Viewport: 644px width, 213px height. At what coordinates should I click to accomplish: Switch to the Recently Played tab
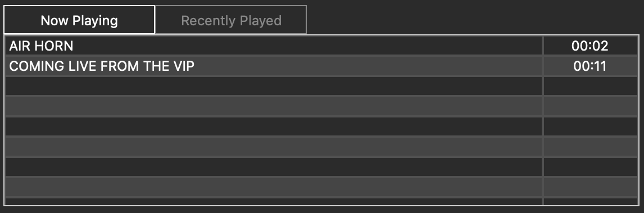[x=231, y=20]
